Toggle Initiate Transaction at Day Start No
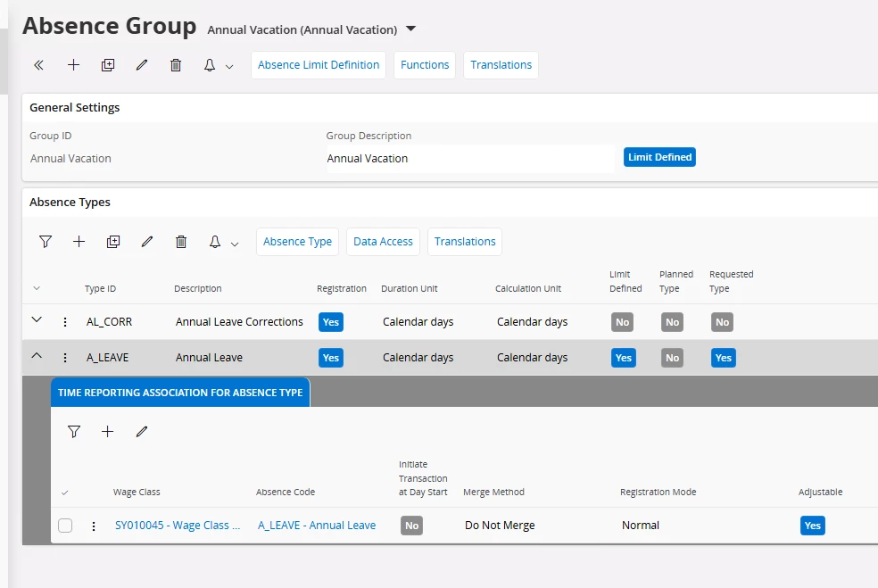Viewport: 878px width, 588px height. point(411,526)
